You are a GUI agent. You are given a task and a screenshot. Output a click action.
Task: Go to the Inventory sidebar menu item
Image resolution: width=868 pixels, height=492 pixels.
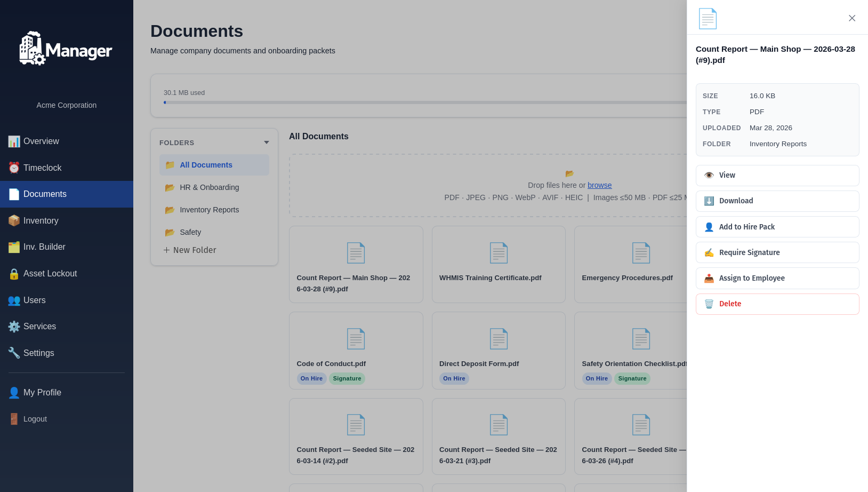[x=41, y=221]
